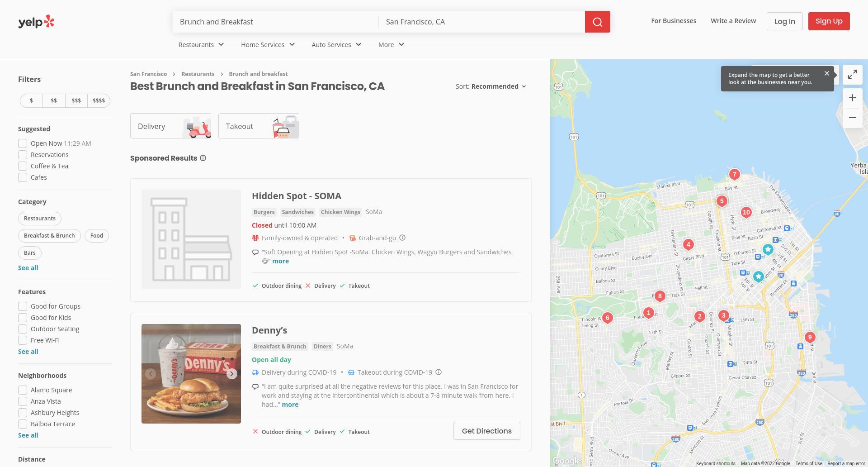This screenshot has height=467, width=868.
Task: Open the Auto Services dropdown
Action: pyautogui.click(x=336, y=44)
